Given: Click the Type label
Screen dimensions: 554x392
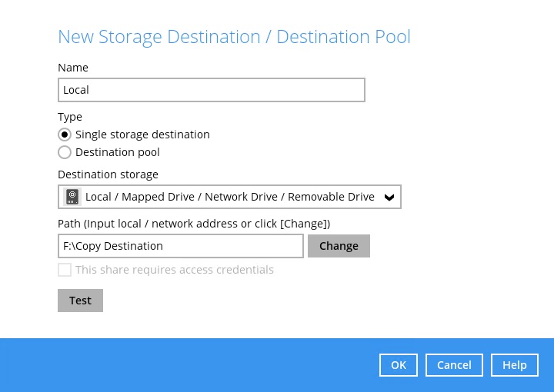Looking at the screenshot, I should coord(70,117).
